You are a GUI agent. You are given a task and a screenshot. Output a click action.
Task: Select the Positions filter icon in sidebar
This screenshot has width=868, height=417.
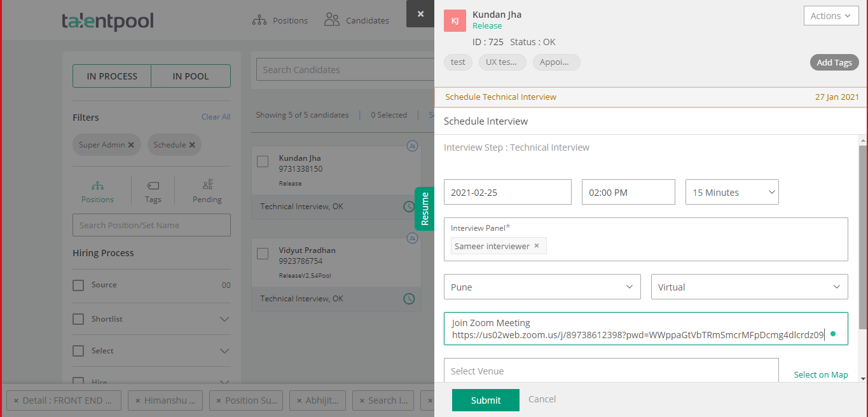(97, 189)
